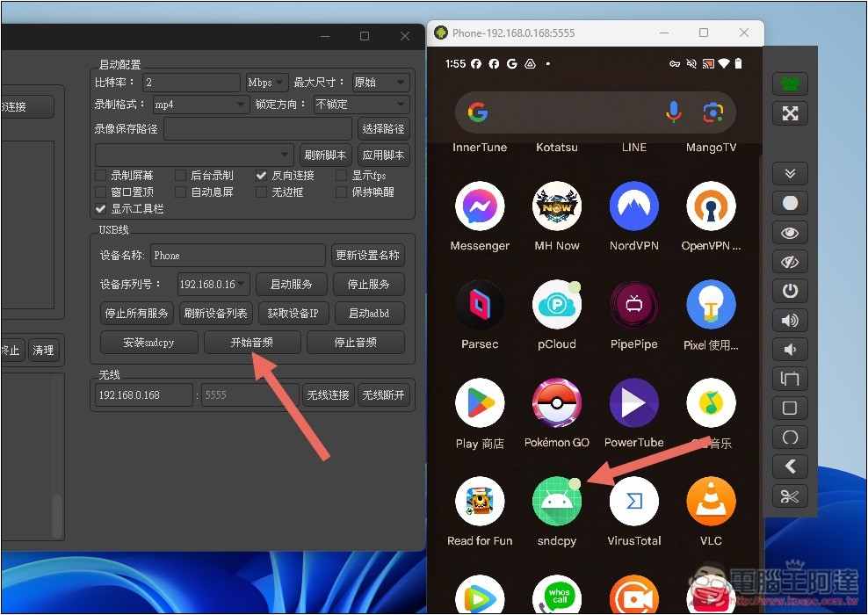Click 开始音频 button
This screenshot has height=615, width=868.
pyautogui.click(x=252, y=343)
